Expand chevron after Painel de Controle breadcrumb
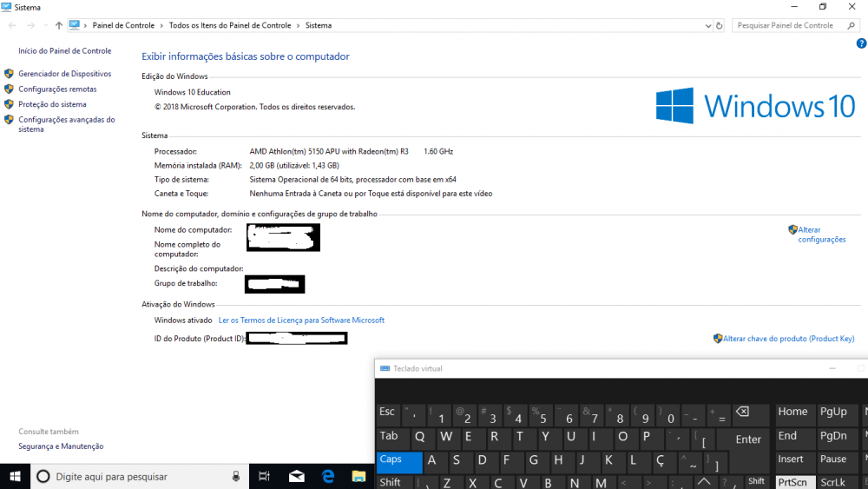Image resolution: width=868 pixels, height=489 pixels. (162, 26)
